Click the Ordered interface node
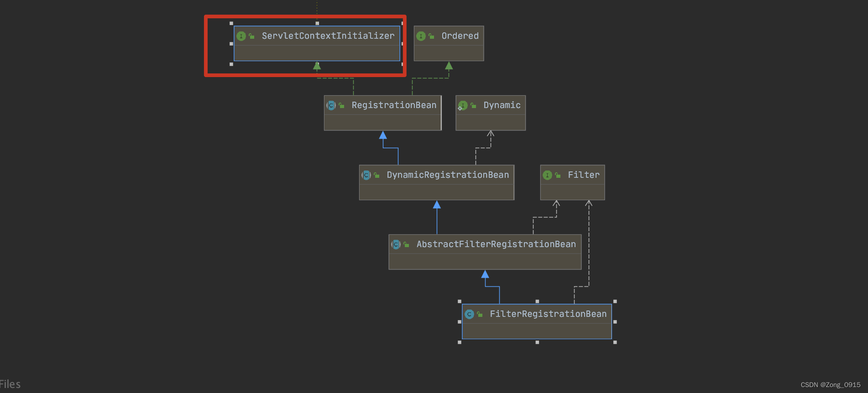 449,43
